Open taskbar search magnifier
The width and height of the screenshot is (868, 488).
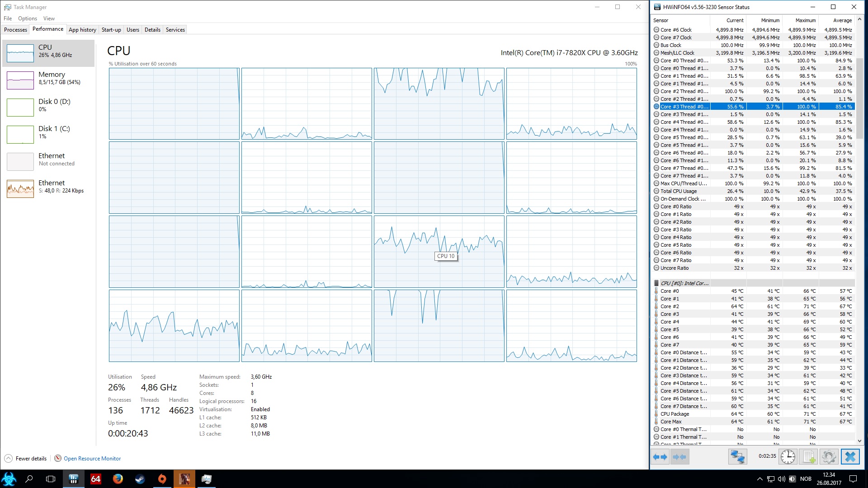[29, 479]
